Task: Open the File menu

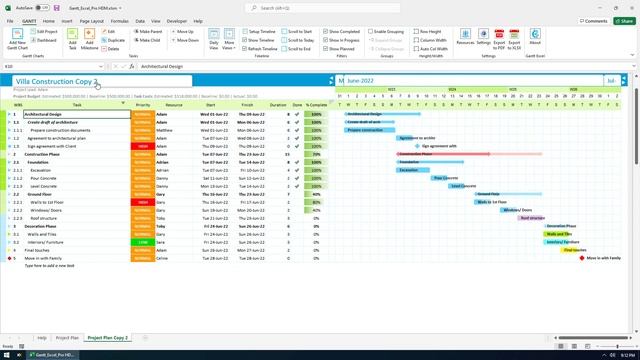Action: point(10,21)
